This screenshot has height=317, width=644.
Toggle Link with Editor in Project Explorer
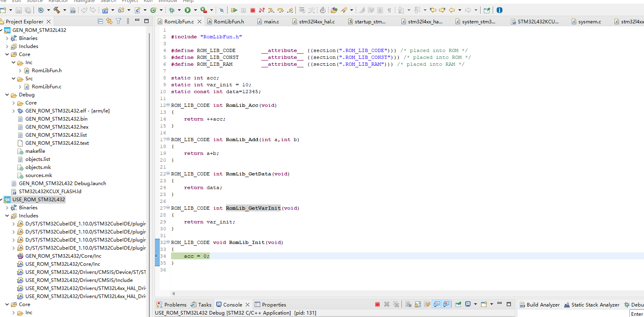(x=109, y=21)
